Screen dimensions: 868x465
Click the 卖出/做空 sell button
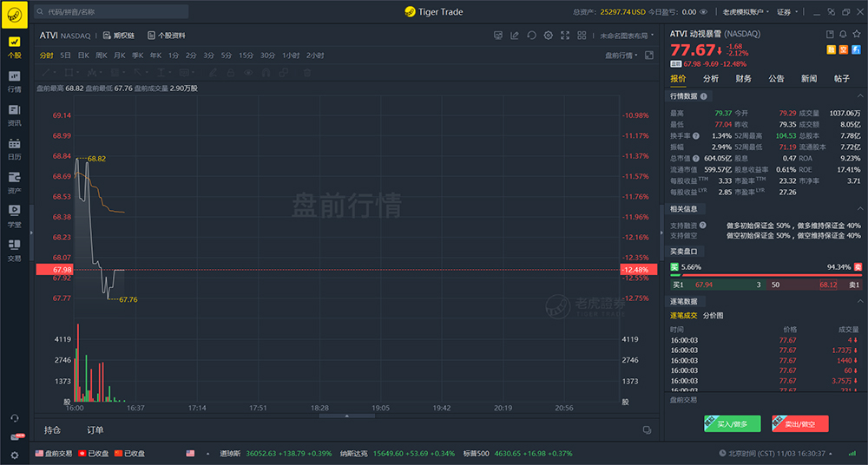pyautogui.click(x=800, y=424)
